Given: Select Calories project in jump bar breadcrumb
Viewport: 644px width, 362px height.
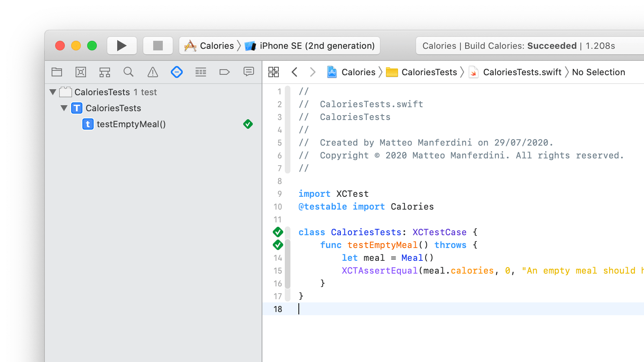Looking at the screenshot, I should coord(358,72).
